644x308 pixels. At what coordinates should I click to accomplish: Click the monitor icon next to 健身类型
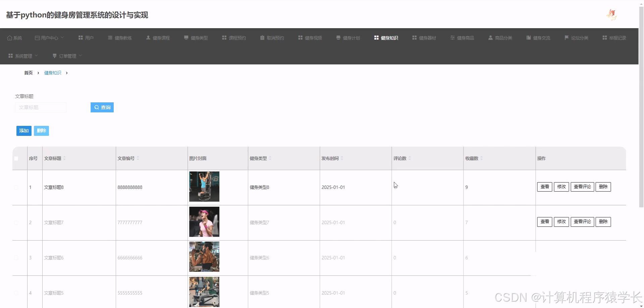click(186, 38)
